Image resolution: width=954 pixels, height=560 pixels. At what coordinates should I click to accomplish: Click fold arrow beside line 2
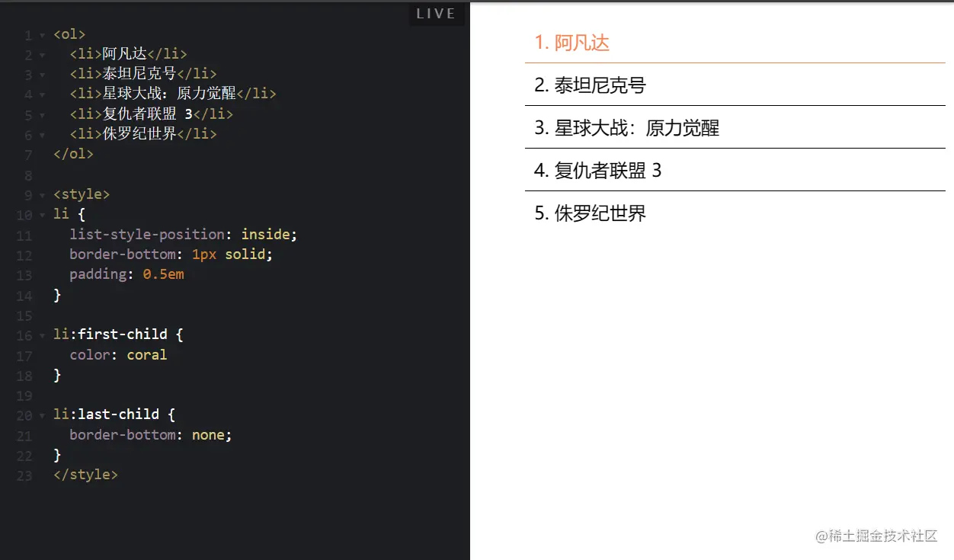[x=42, y=56]
